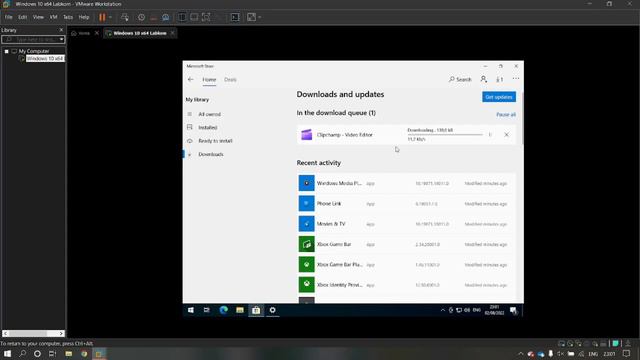Image resolution: width=640 pixels, height=360 pixels.
Task: Click the Windows Media Player app icon
Action: [x=307, y=183]
